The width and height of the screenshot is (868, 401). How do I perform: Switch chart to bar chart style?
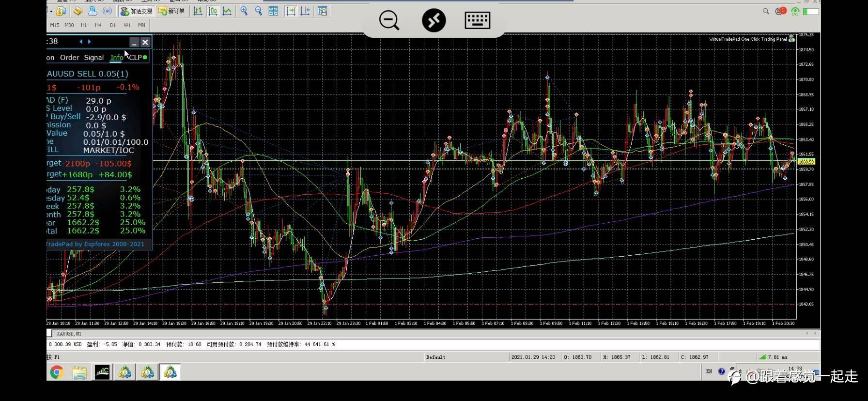point(198,11)
